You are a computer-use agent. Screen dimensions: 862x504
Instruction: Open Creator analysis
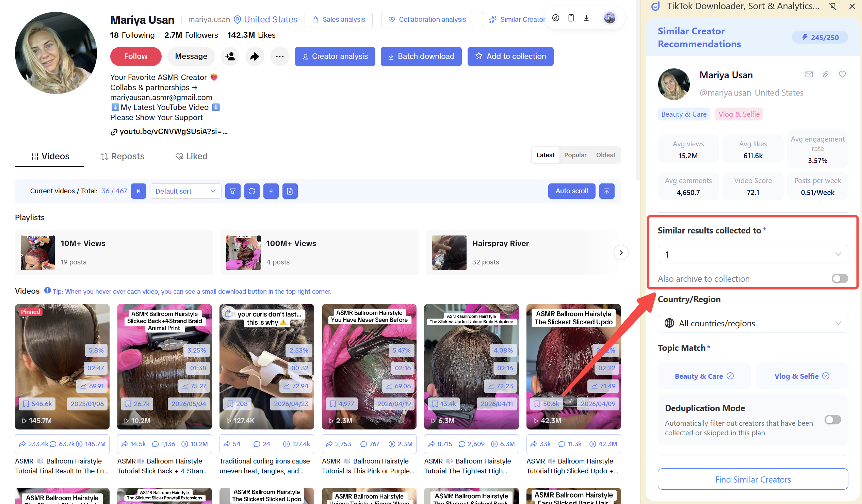tap(335, 56)
